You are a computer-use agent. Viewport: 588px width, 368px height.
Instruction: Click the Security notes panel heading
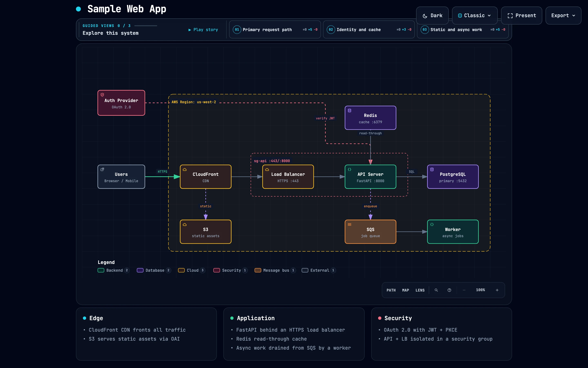398,318
